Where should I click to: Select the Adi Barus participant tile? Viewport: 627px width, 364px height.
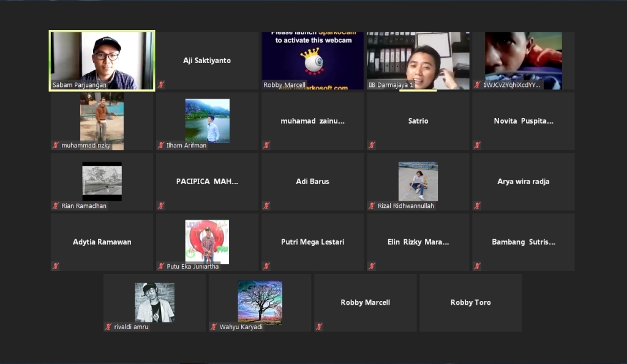point(312,182)
